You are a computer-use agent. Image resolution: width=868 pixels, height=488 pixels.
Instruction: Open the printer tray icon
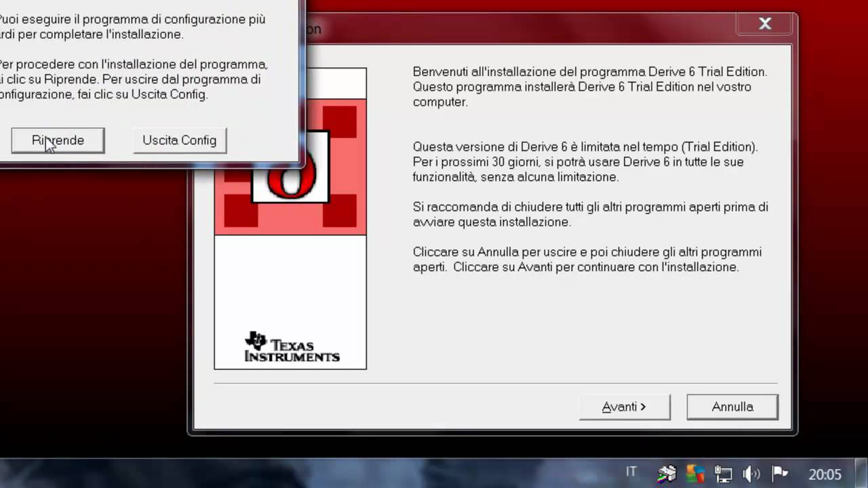(667, 473)
